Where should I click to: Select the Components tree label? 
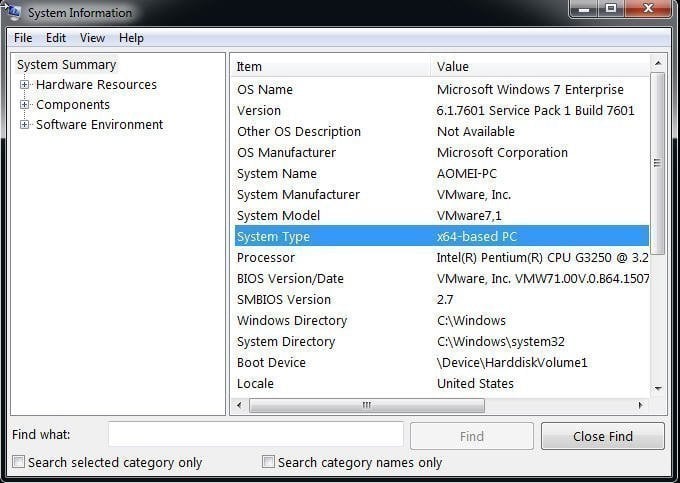pyautogui.click(x=73, y=104)
